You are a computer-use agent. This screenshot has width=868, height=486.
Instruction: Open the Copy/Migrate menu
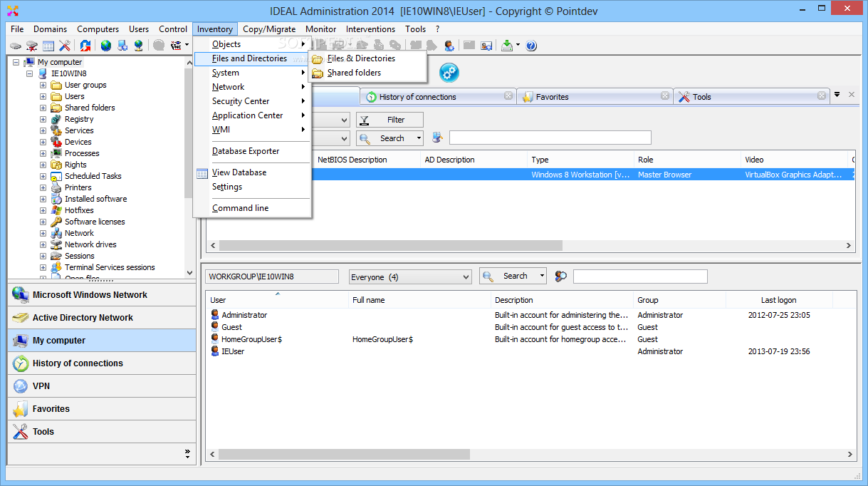[269, 29]
